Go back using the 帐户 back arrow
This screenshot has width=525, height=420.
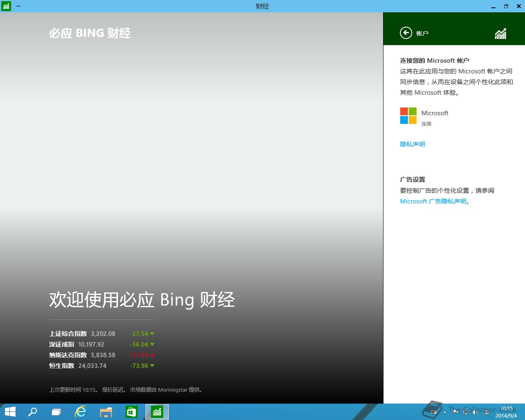(406, 33)
